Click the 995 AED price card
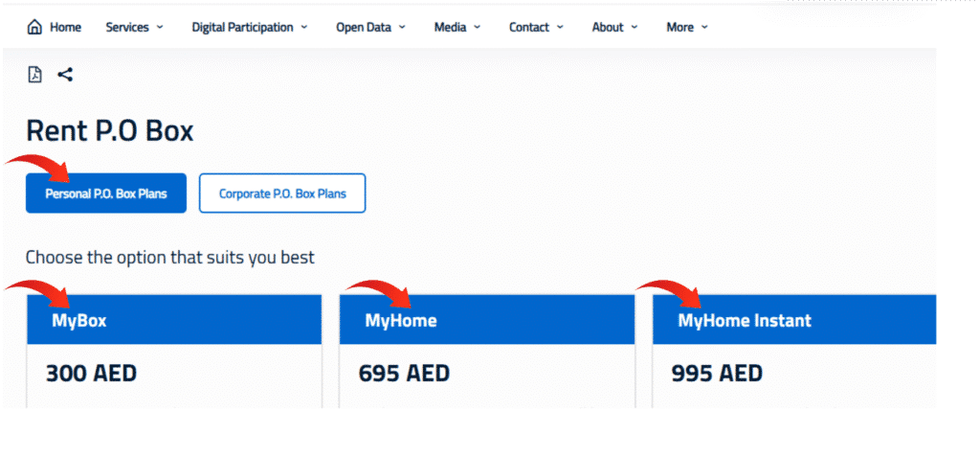Image resolution: width=980 pixels, height=457 pixels. point(717,373)
